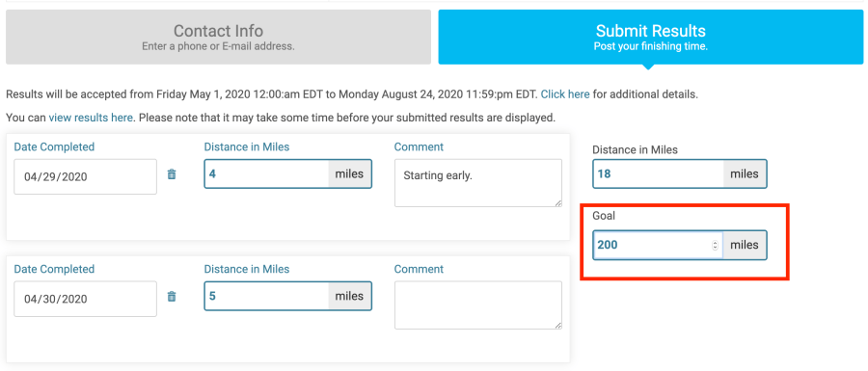Click the resize grip on 'Starting early.' comment
The width and height of the screenshot is (868, 371).
(x=558, y=203)
